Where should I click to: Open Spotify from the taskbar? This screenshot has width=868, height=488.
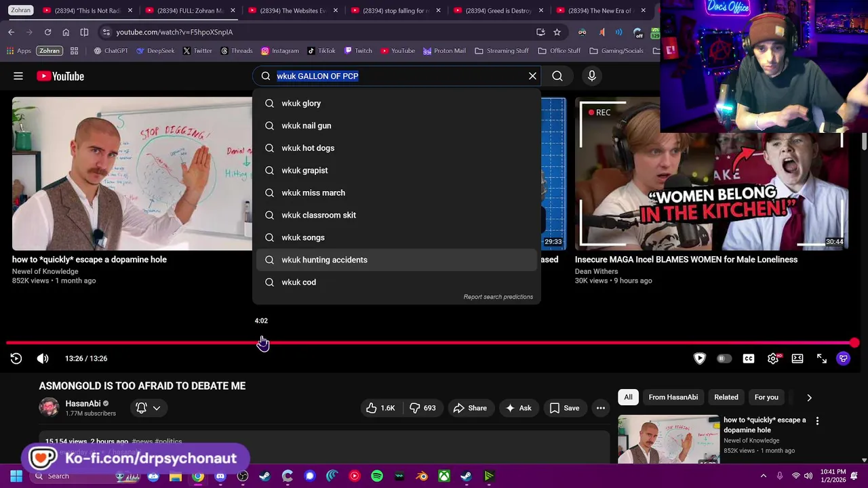tap(377, 476)
